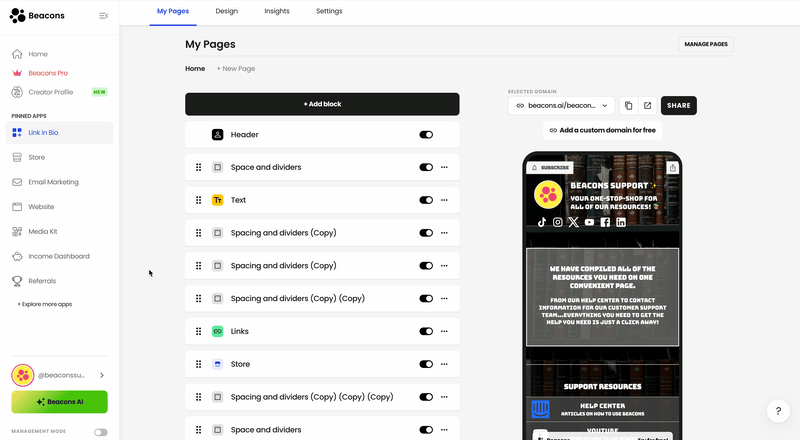Click Add a custom domain for free
This screenshot has height=440, width=800.
[x=603, y=130]
